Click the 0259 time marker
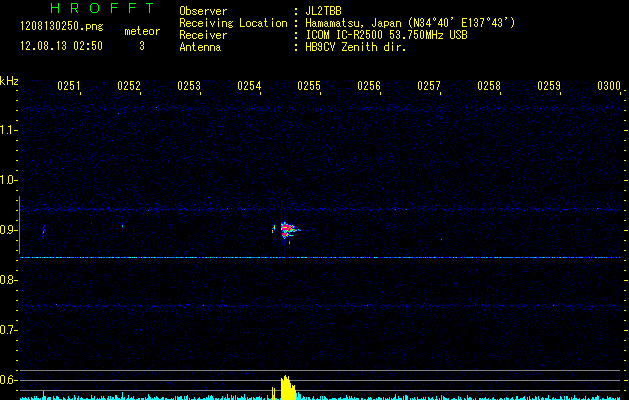The width and height of the screenshot is (629, 400). click(549, 87)
